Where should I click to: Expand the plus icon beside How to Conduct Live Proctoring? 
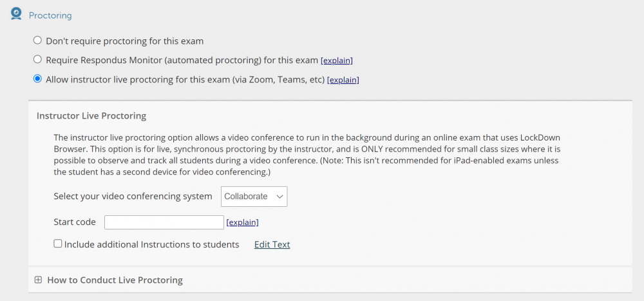[38, 280]
